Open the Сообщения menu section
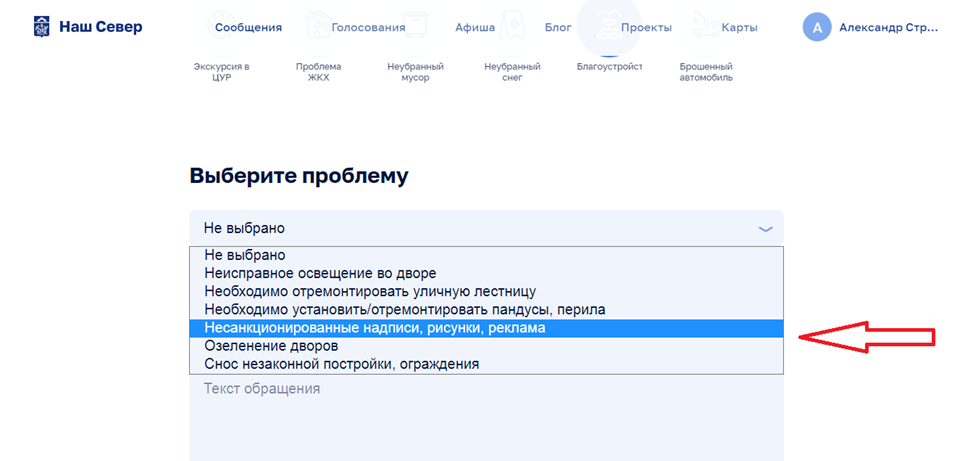Viewport: 973px width, 461px height. pos(248,27)
